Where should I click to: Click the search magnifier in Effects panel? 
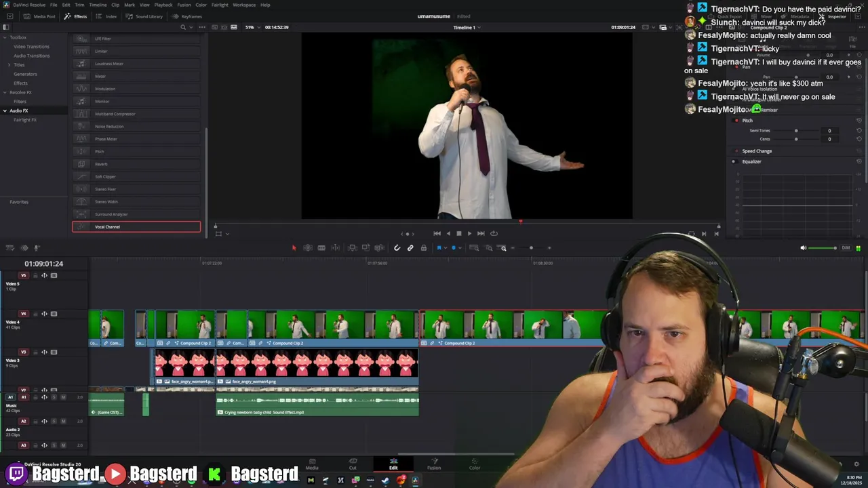[183, 27]
